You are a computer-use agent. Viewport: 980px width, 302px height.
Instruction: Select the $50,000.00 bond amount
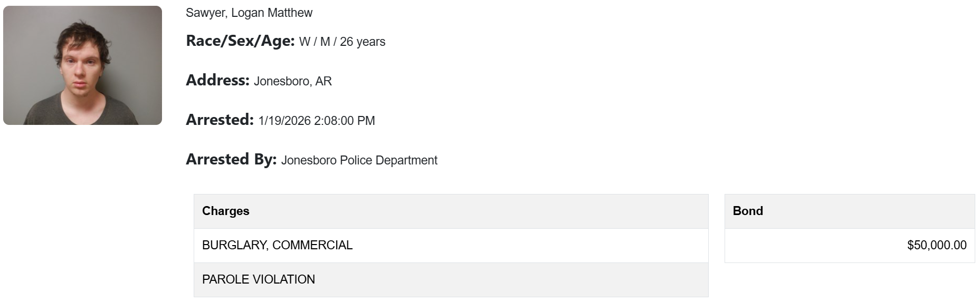click(937, 245)
